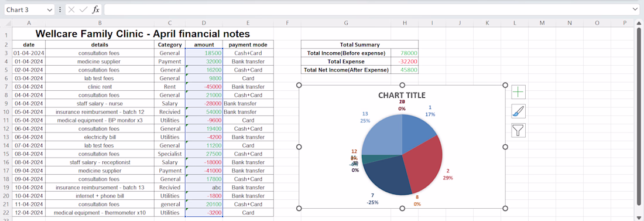Click the pie label '2 29%'
Viewport: 644px width, 221px height.
[x=448, y=174]
